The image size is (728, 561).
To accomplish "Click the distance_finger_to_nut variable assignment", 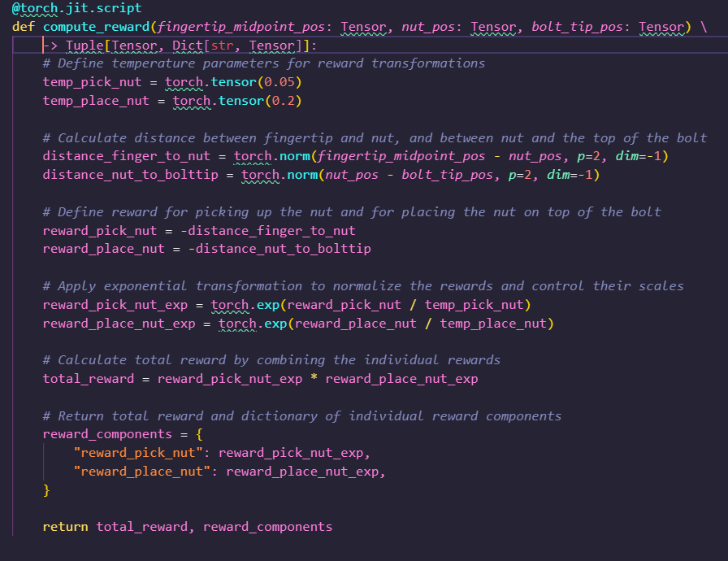I will coord(126,156).
